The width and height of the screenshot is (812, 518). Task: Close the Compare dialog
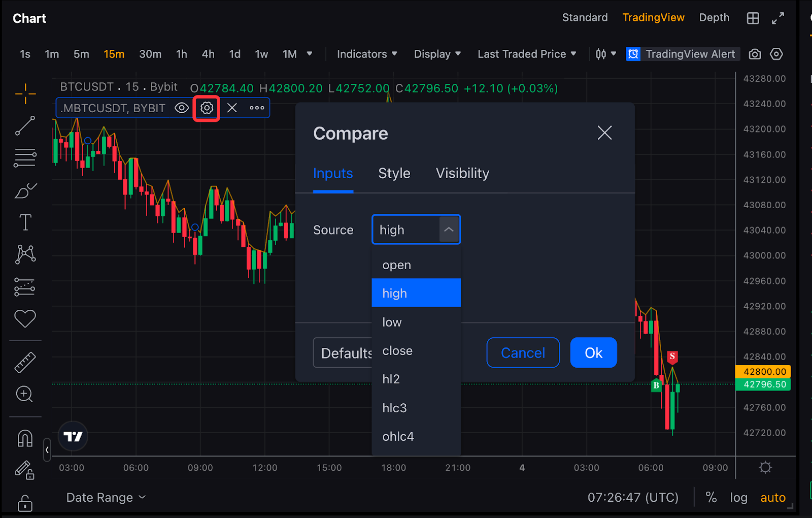click(x=604, y=133)
